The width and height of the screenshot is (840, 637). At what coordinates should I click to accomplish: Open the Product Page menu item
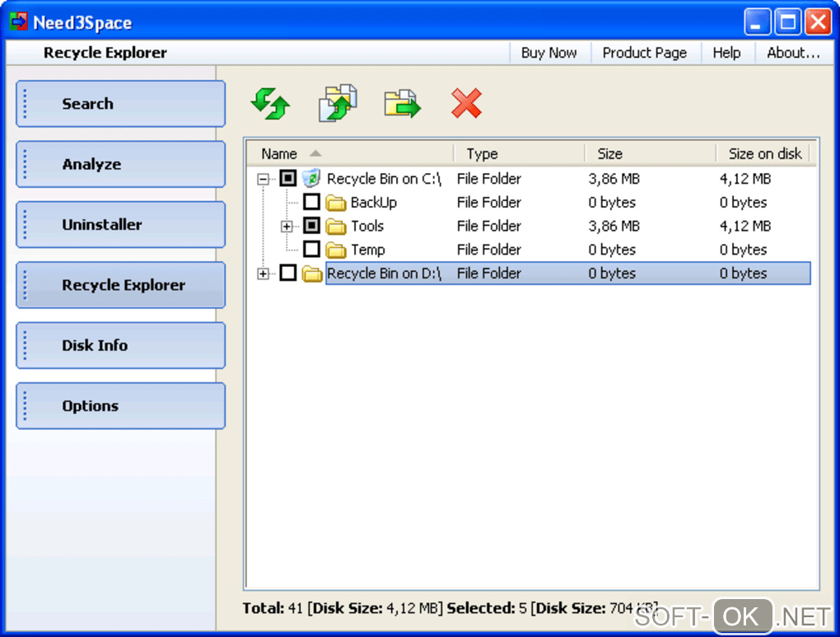(x=645, y=53)
